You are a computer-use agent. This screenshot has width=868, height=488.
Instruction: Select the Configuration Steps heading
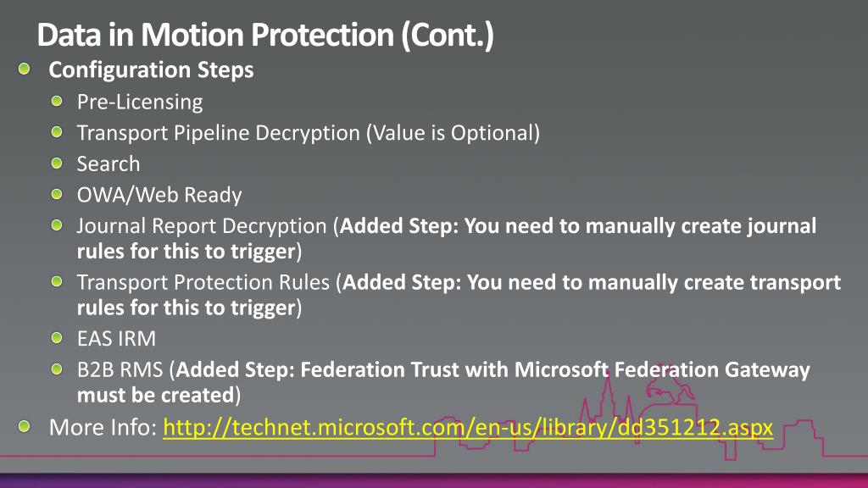(x=151, y=69)
